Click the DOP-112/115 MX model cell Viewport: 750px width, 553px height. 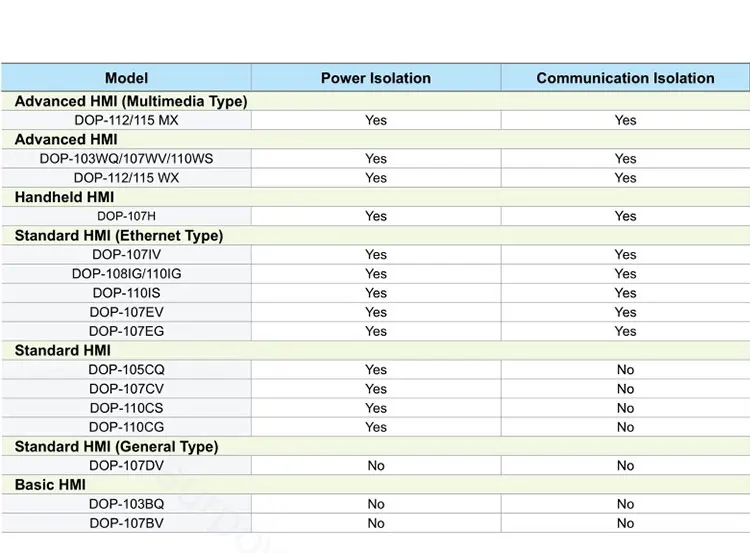126,120
